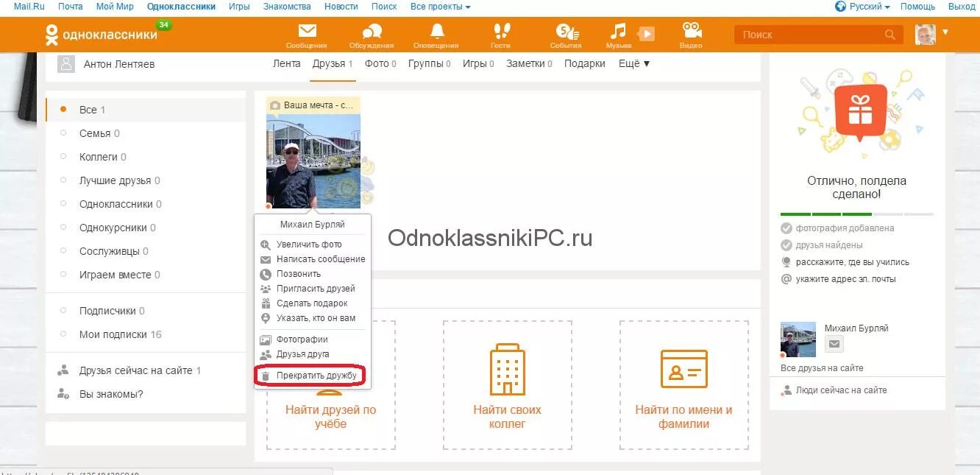Click Увеличить фото in friend menu
The image size is (980, 475).
[309, 244]
